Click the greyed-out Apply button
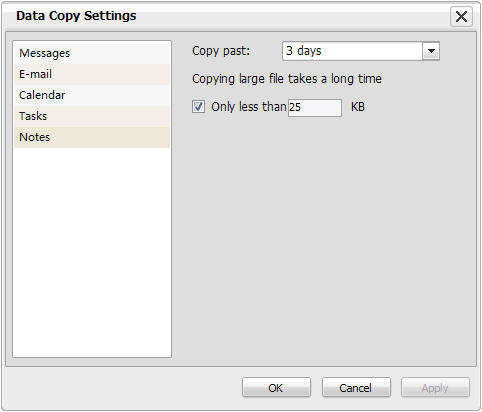Screen dimensions: 482x412 point(435,388)
